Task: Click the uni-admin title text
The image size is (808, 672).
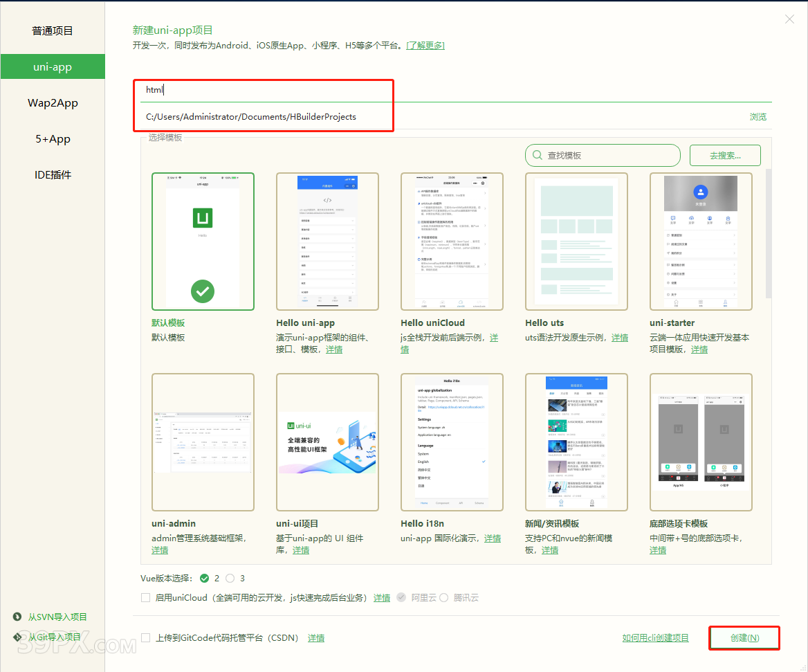Action: [174, 523]
